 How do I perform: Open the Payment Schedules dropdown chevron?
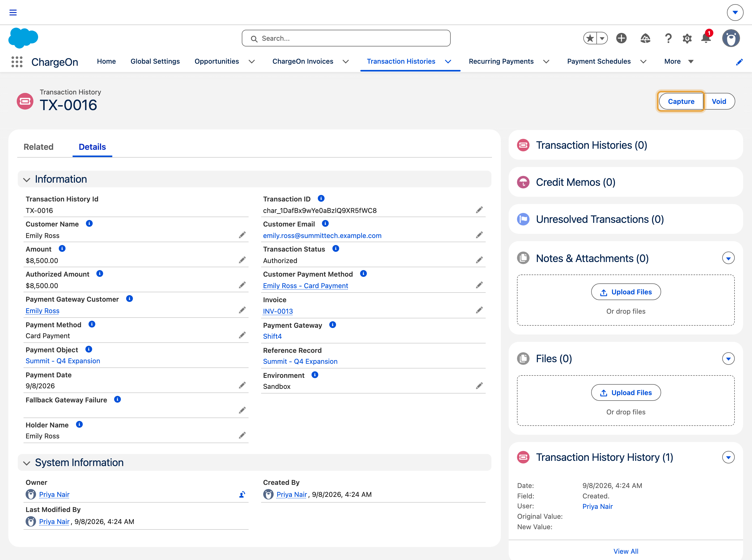pos(643,62)
